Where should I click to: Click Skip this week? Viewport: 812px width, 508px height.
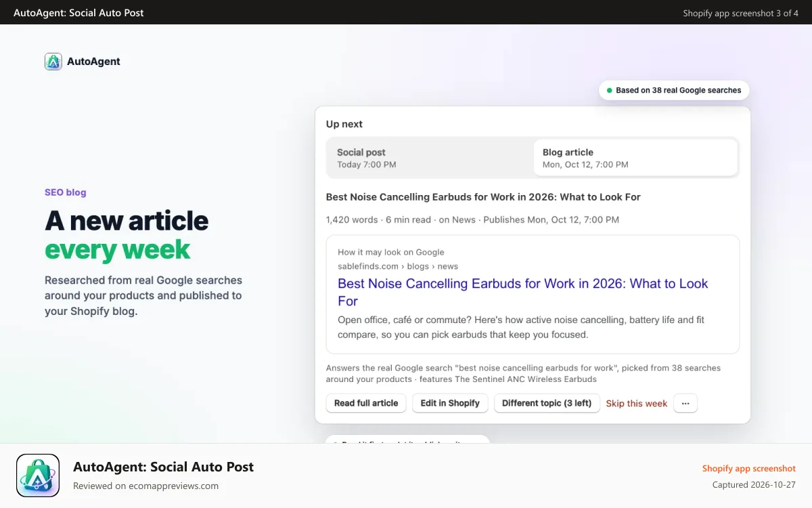[x=637, y=403]
